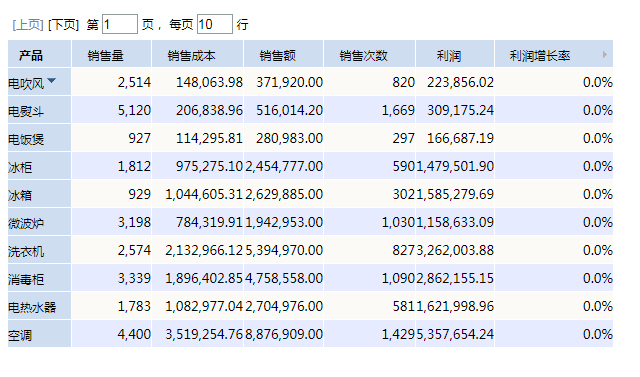Click profit cell 5,357,654.24
Screen dimensions: 640x377
[x=455, y=334]
